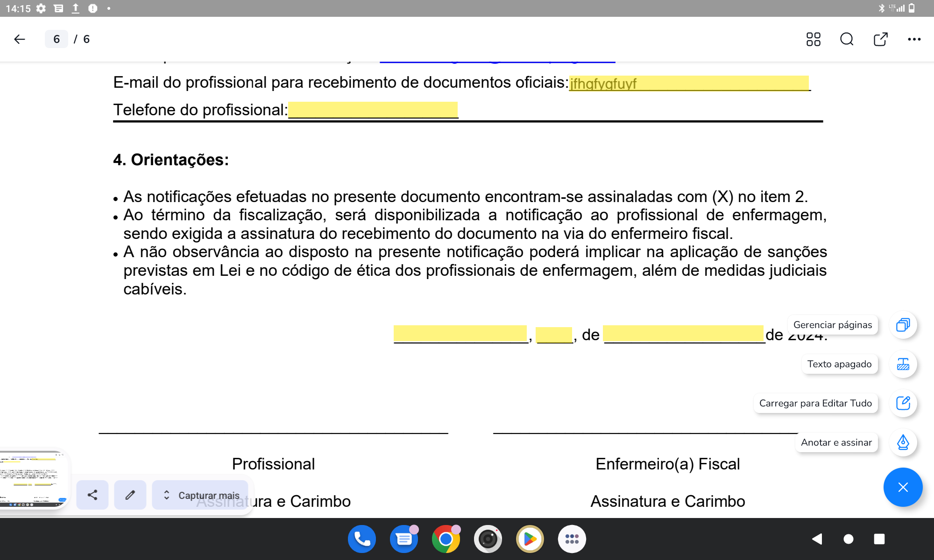The height and width of the screenshot is (560, 934).
Task: Open the Messages app in taskbar
Action: point(404,539)
